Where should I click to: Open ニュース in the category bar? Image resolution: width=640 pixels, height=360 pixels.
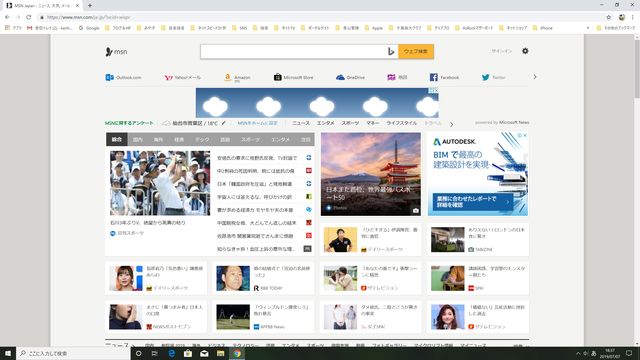pos(301,123)
